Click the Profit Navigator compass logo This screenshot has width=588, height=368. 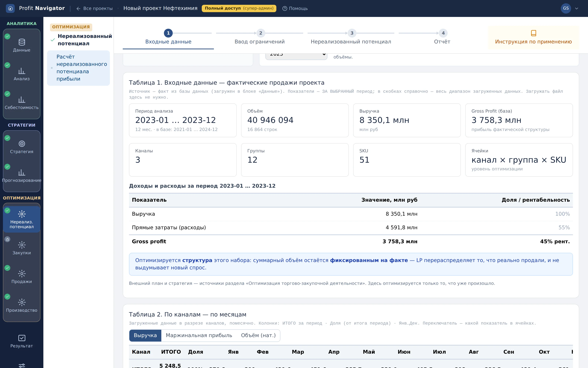[x=10, y=8]
